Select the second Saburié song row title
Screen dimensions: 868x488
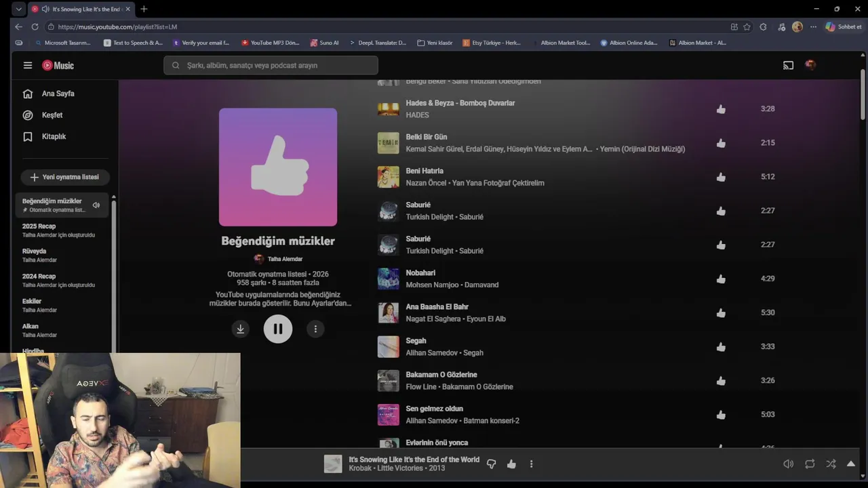tap(418, 239)
